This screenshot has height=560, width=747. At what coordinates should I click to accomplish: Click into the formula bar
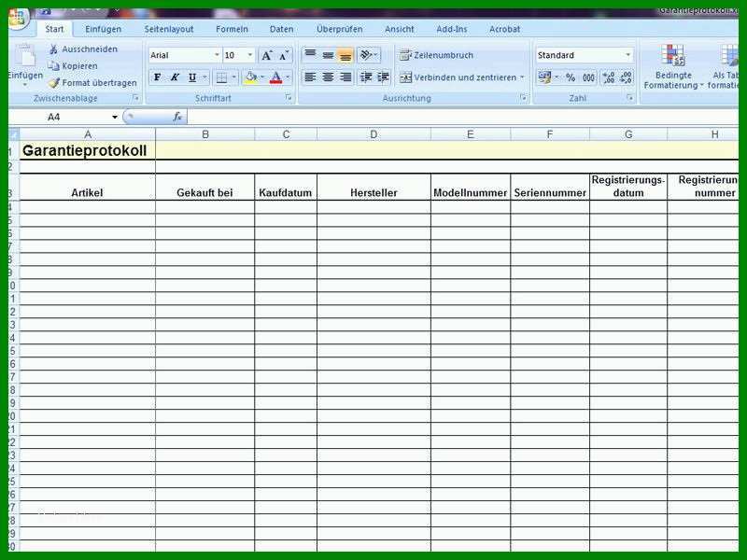coord(462,117)
